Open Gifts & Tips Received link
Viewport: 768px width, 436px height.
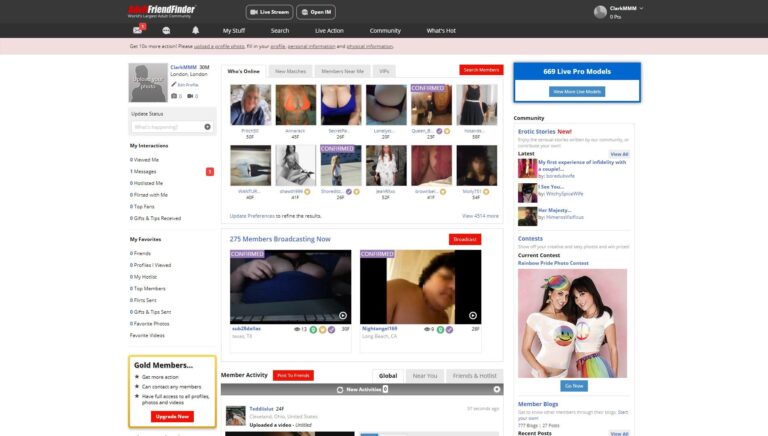point(155,218)
